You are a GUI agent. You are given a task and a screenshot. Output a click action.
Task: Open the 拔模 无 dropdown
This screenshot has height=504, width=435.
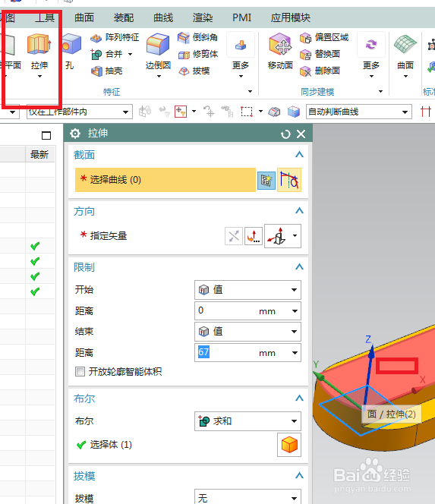click(247, 498)
